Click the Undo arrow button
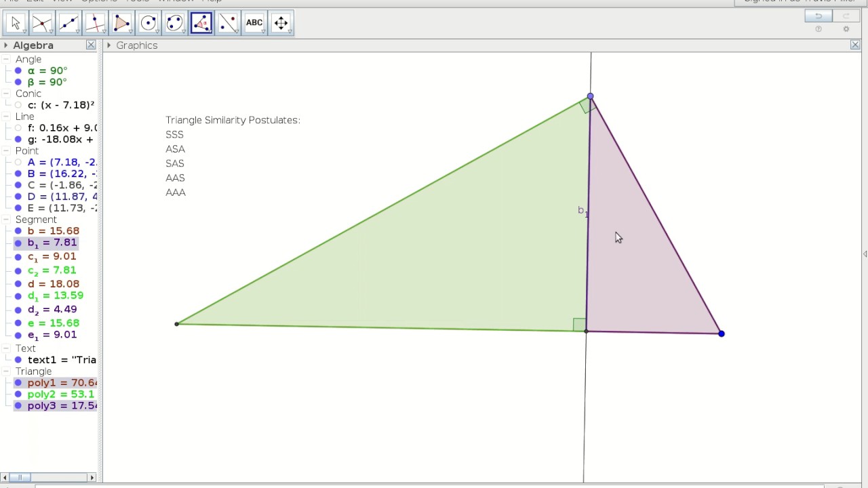 coord(818,16)
